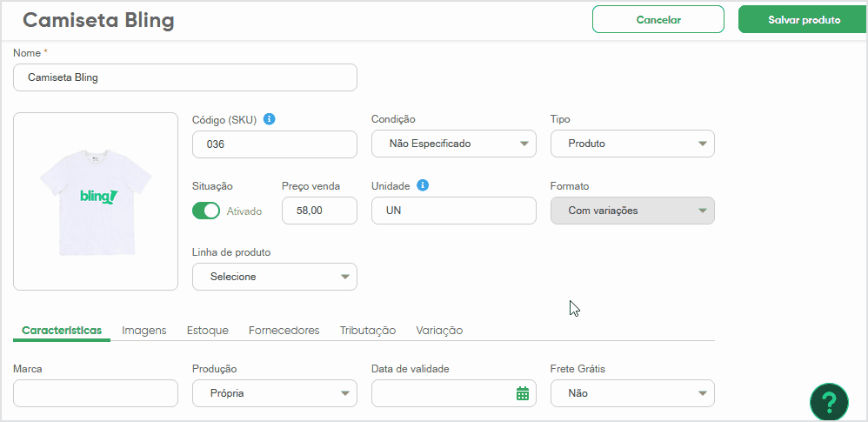Open the Formato dropdown showing Com variações
Screen dimensions: 868x422
pyautogui.click(x=632, y=211)
